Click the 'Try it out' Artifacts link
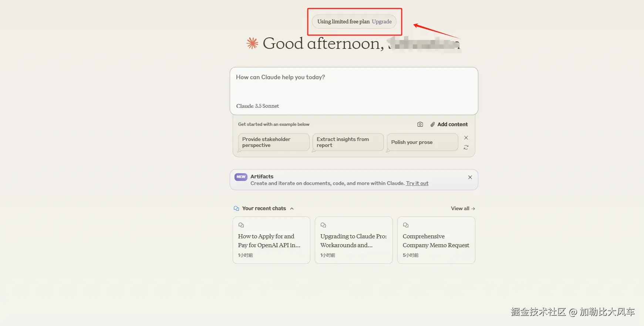644x326 pixels. click(x=417, y=183)
